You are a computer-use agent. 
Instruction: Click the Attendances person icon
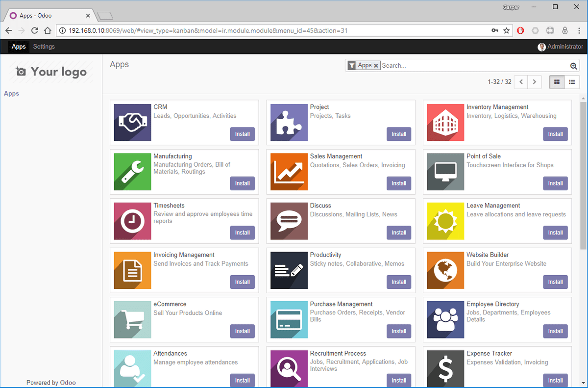[132, 369]
